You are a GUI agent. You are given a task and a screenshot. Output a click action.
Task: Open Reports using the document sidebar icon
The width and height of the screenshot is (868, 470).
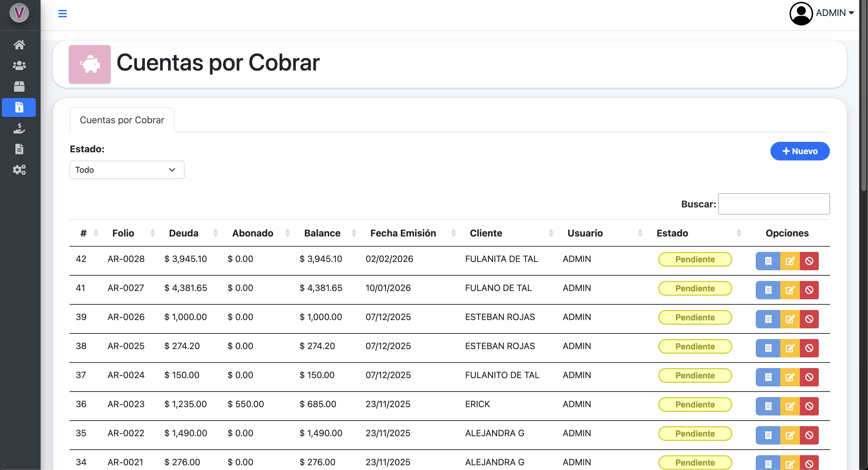click(x=19, y=149)
